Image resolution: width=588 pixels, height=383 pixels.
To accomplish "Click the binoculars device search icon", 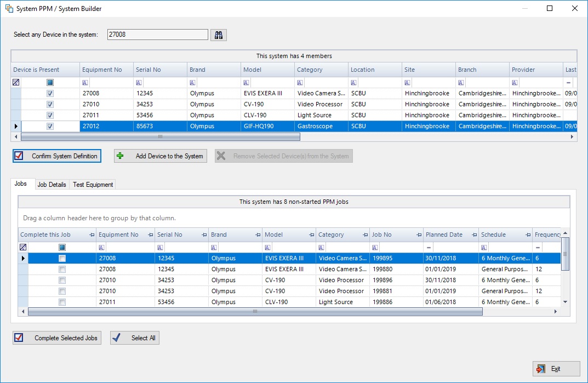I will click(218, 35).
